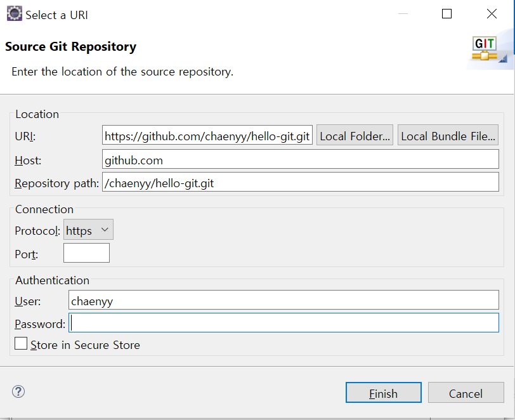
Task: Click the Store in Secure Store label
Action: click(85, 345)
